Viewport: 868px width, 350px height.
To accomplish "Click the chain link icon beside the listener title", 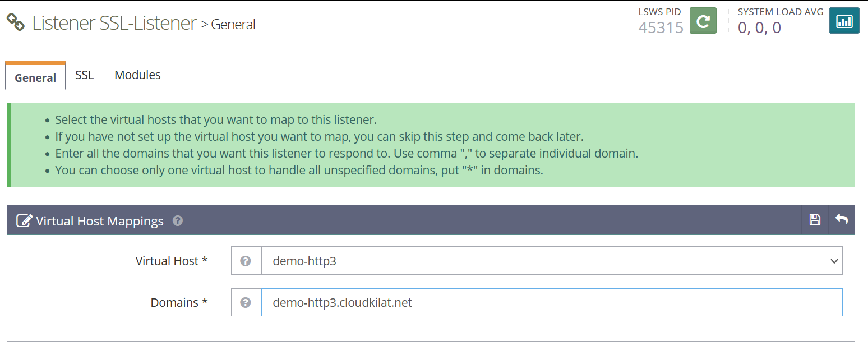I will [16, 21].
